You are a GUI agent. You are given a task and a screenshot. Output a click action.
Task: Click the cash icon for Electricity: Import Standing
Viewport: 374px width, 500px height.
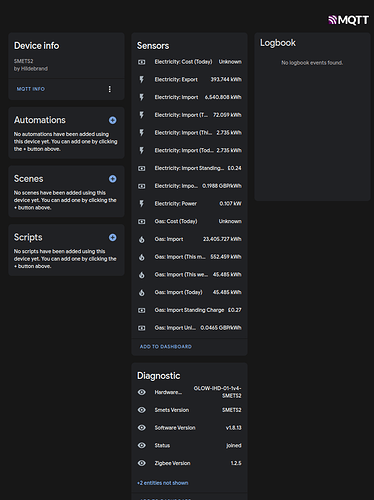(x=142, y=168)
